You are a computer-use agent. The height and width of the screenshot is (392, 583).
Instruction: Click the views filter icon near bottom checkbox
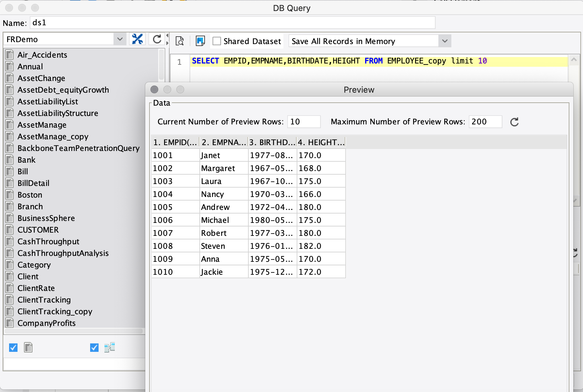tap(109, 347)
